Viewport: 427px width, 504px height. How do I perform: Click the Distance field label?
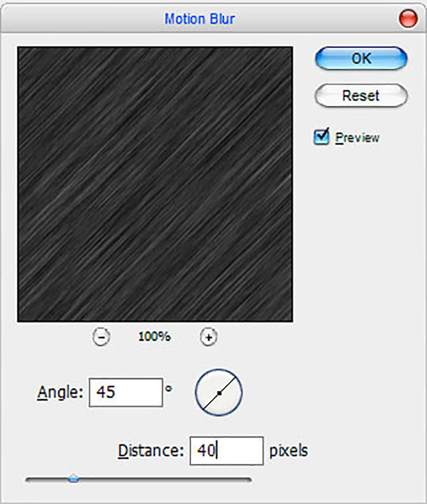click(151, 451)
